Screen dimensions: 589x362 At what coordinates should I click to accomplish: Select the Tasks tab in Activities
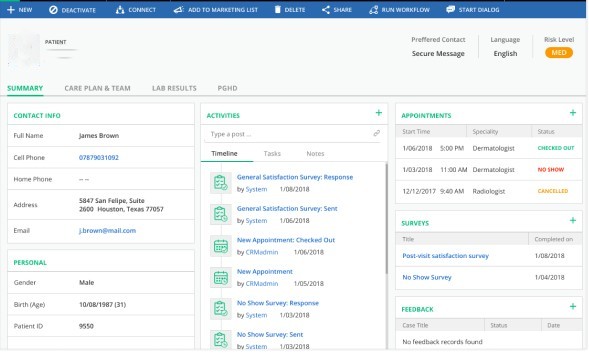pos(272,154)
